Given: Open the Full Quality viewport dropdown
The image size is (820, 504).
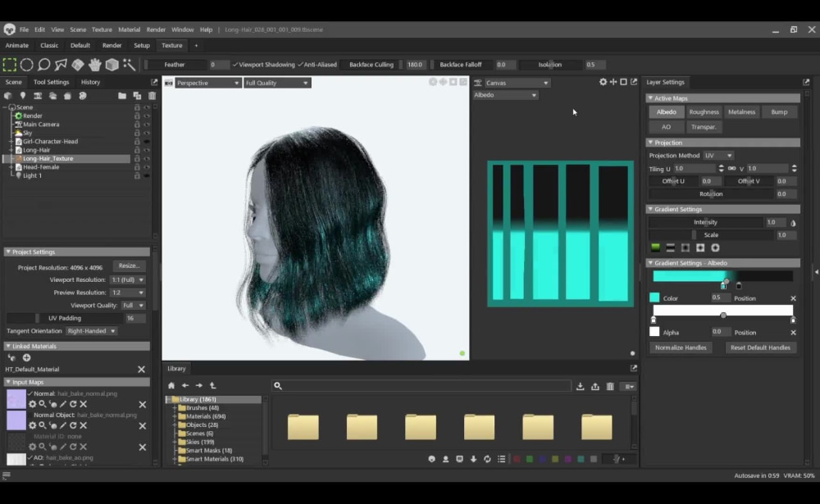Looking at the screenshot, I should (276, 82).
